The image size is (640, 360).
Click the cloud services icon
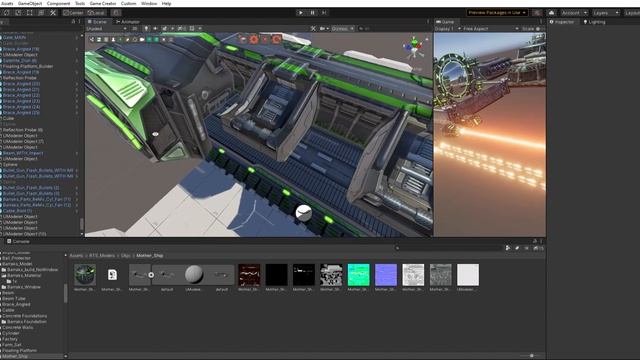coord(551,13)
